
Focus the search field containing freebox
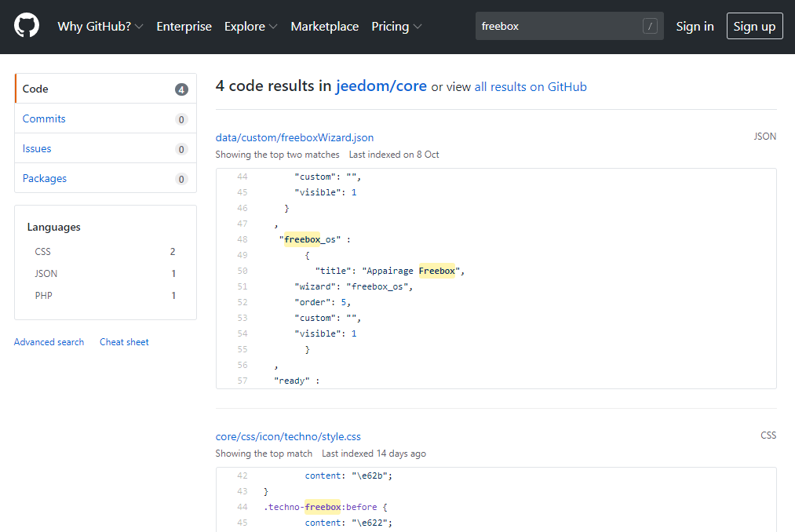[570, 26]
